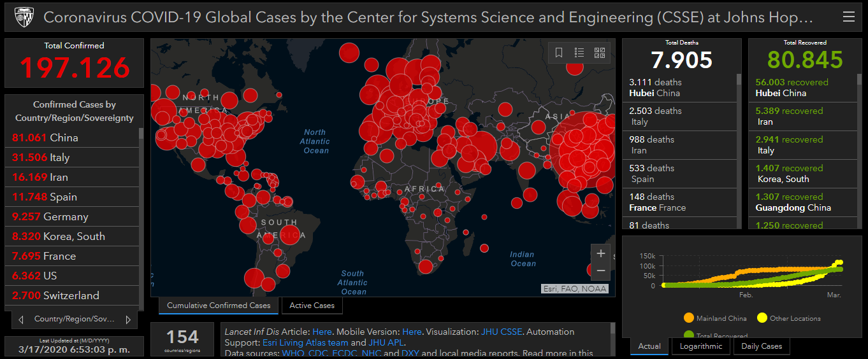Open the map bookmarks icon
Screen dimensions: 868x359
click(559, 53)
